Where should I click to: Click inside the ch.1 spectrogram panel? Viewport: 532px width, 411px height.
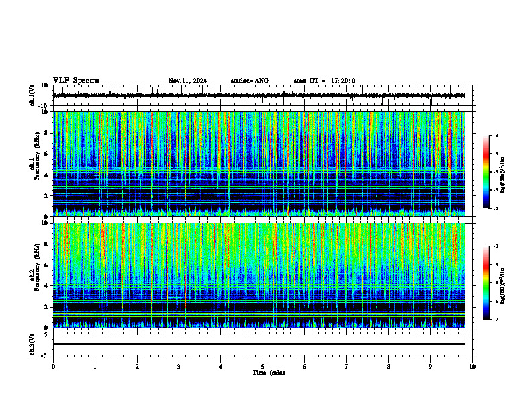(x=259, y=164)
